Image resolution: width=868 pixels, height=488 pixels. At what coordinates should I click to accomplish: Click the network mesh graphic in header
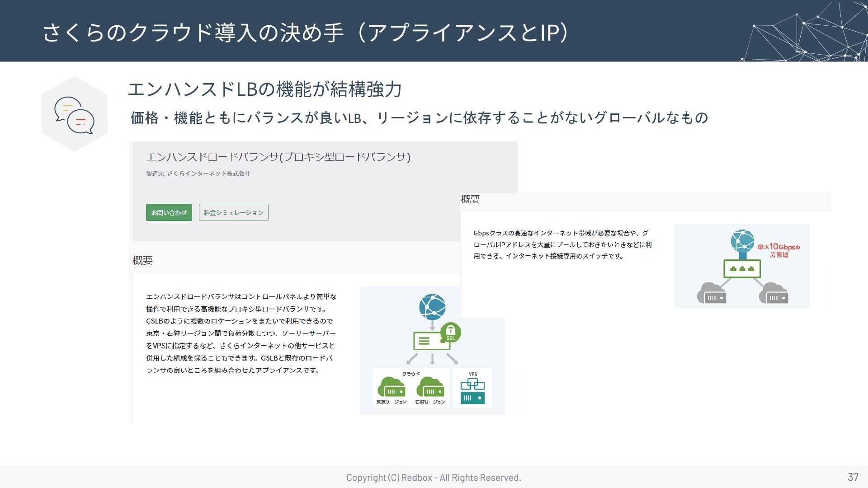[x=804, y=31]
